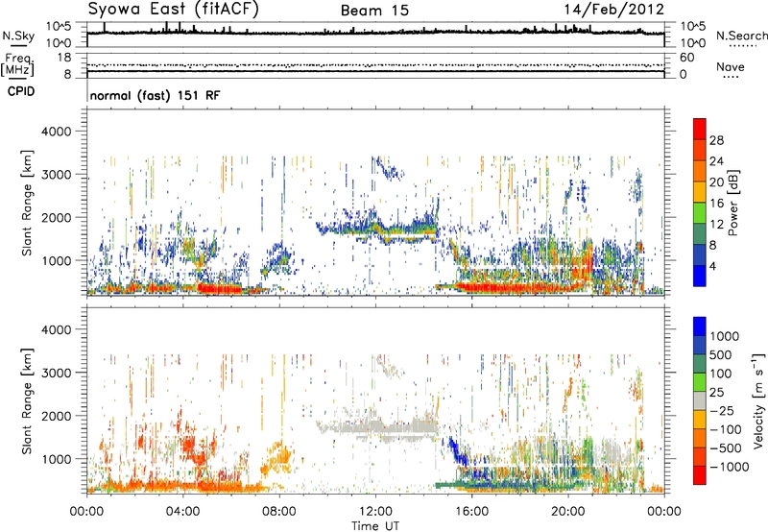
Task: Select the 'N.Sky' axis label
Action: 18,36
